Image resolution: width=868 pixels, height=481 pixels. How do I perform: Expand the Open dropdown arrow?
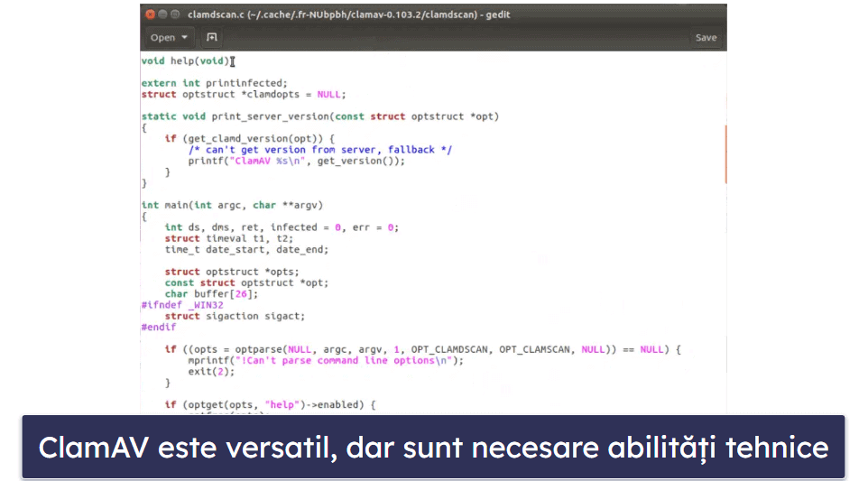pyautogui.click(x=184, y=38)
